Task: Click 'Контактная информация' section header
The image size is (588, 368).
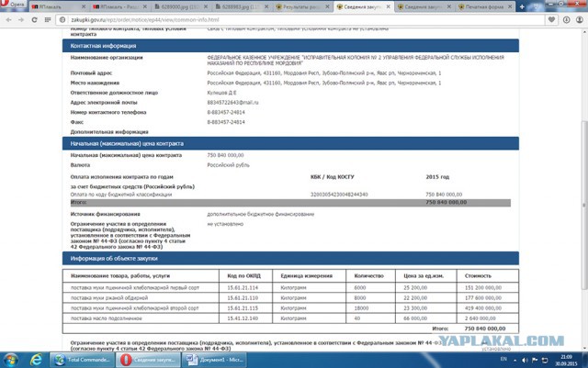Action: click(x=290, y=46)
